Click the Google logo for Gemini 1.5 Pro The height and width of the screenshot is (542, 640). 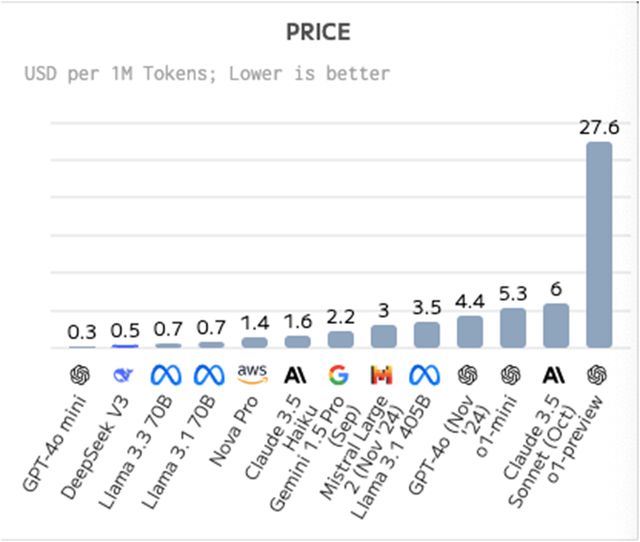point(340,375)
